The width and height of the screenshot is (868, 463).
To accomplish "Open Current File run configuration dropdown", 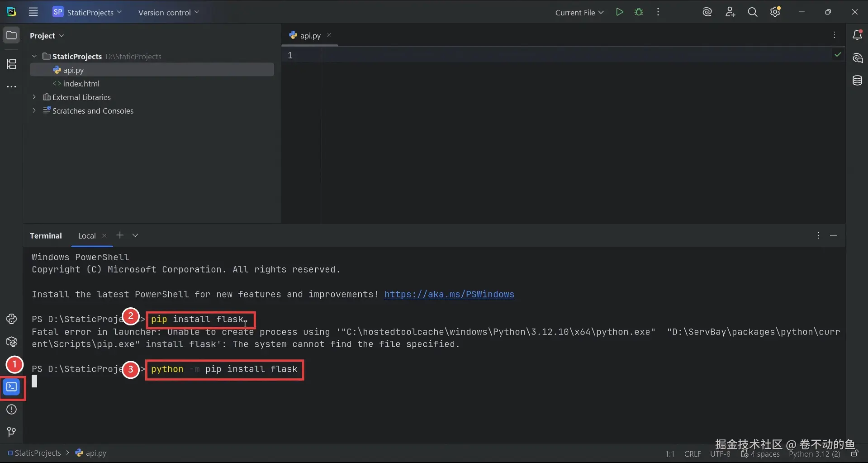I will [x=579, y=12].
